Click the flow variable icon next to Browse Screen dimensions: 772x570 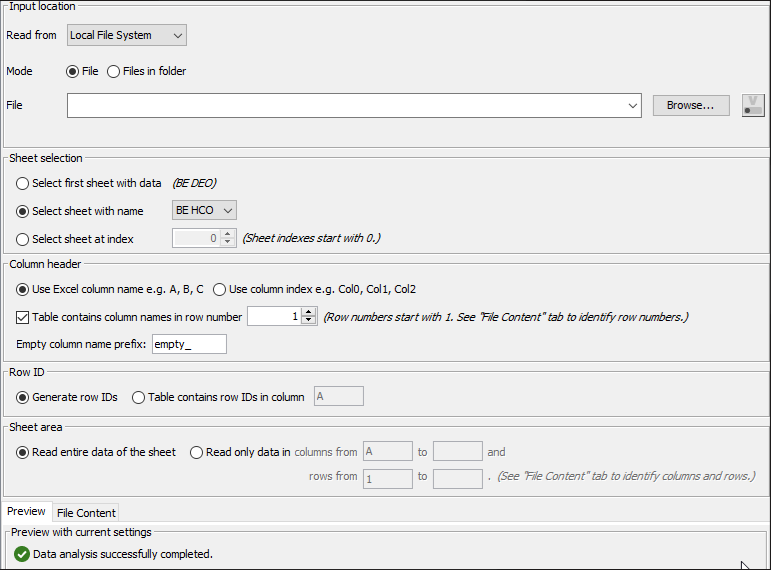coord(753,105)
